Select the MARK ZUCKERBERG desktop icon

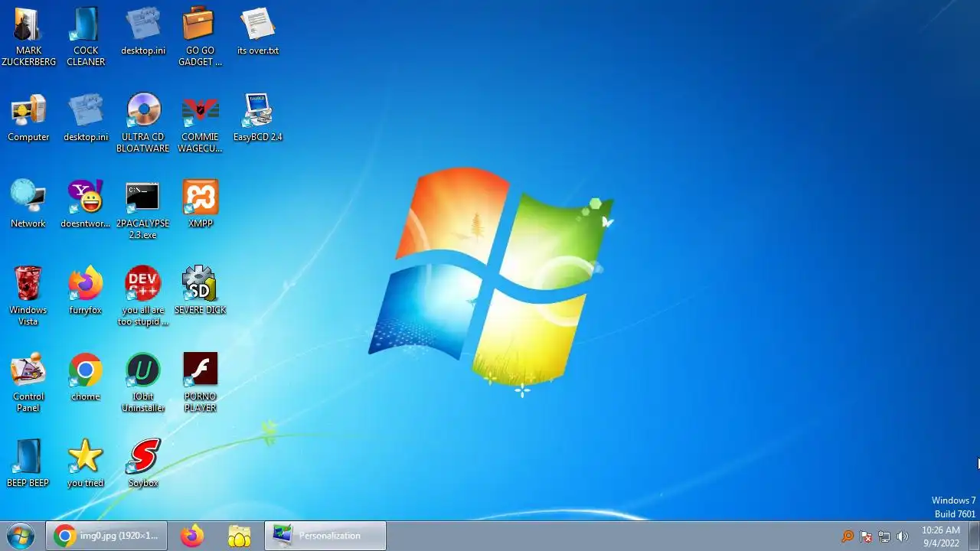(28, 37)
